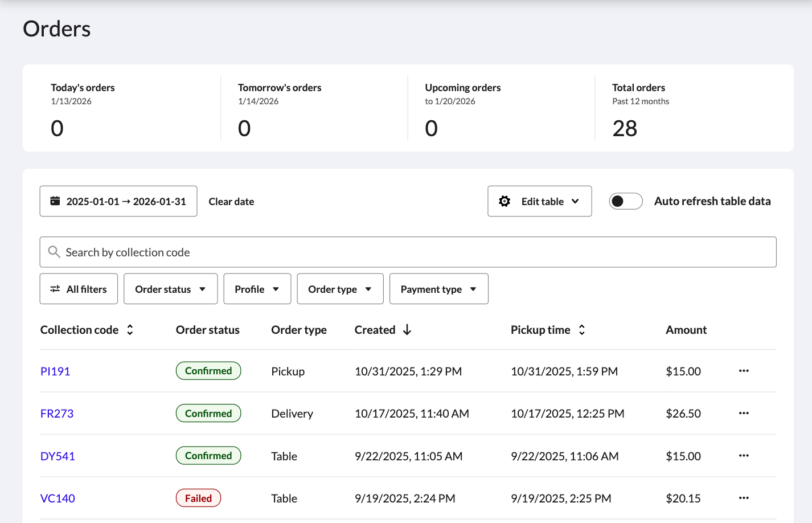The image size is (812, 523).
Task: Open row actions menu for order FR273
Action: pyautogui.click(x=744, y=412)
